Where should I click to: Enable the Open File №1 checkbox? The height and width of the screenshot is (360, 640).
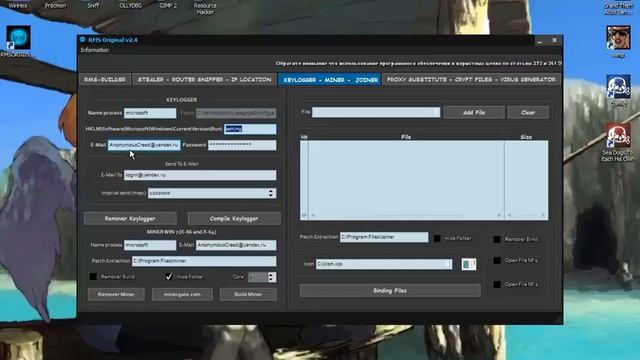(497, 260)
